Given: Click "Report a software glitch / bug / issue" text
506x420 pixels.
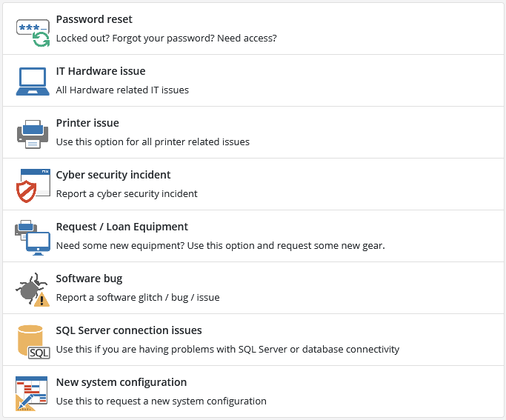Looking at the screenshot, I should point(138,297).
